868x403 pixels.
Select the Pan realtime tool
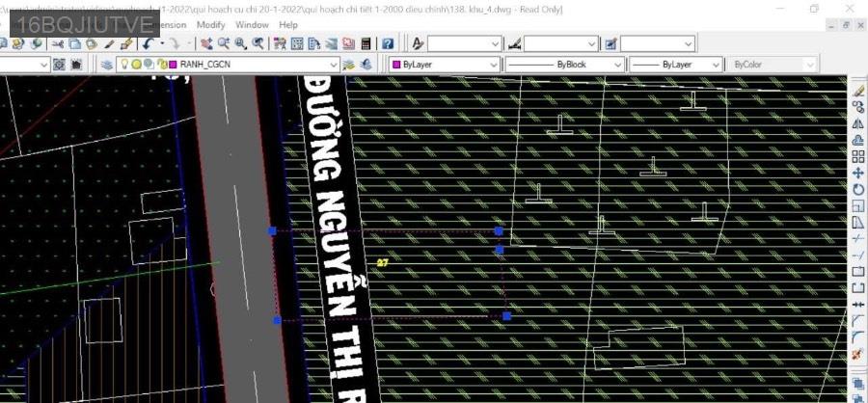coord(206,43)
